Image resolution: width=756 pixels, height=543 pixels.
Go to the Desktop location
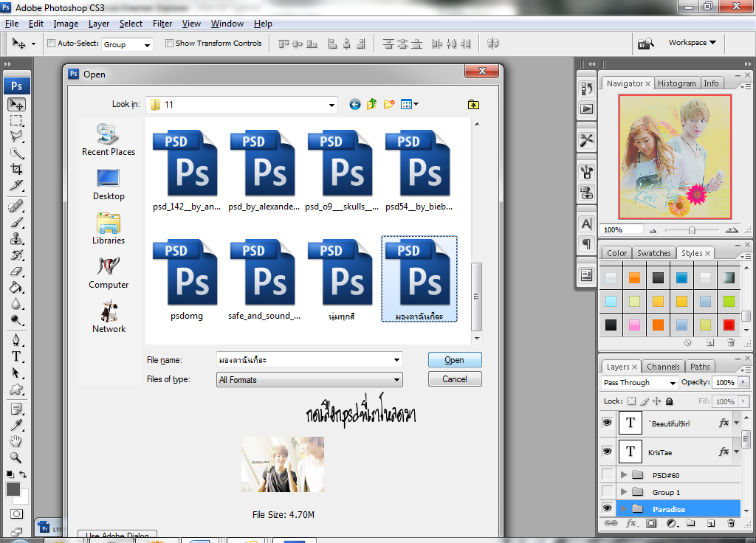[x=109, y=185]
